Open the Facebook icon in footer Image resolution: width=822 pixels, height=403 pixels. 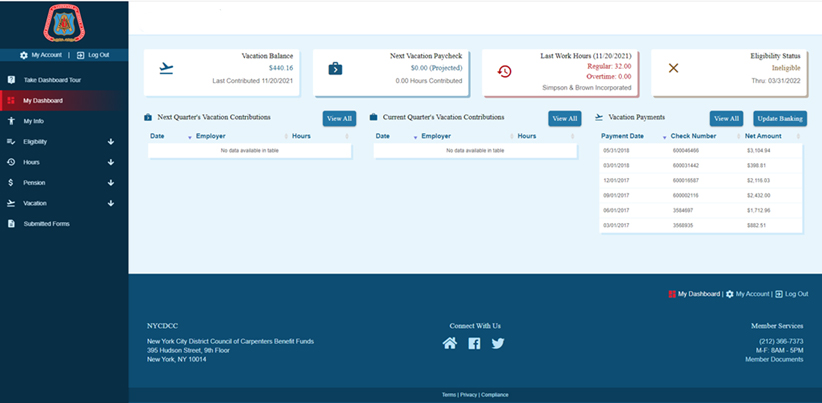[474, 343]
